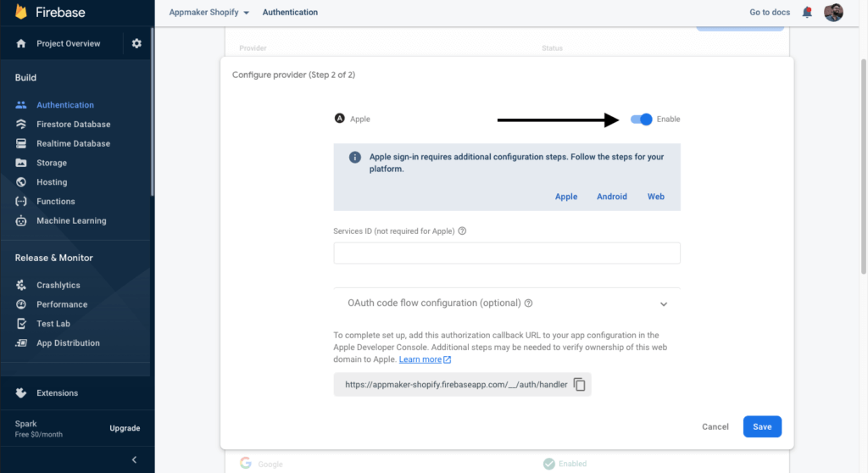Click the Google Enabled checkmark icon
868x473 pixels.
[549, 464]
